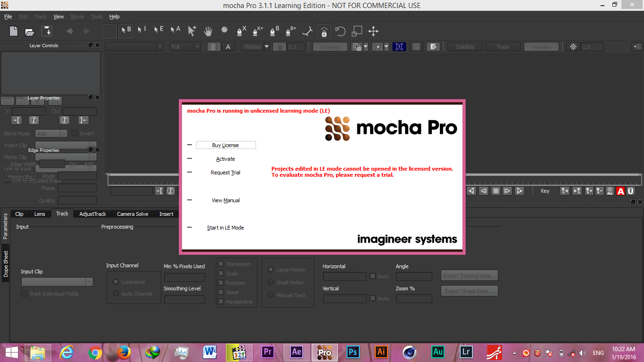
Task: Select the X-Spline pen tool
Action: pyautogui.click(x=241, y=31)
